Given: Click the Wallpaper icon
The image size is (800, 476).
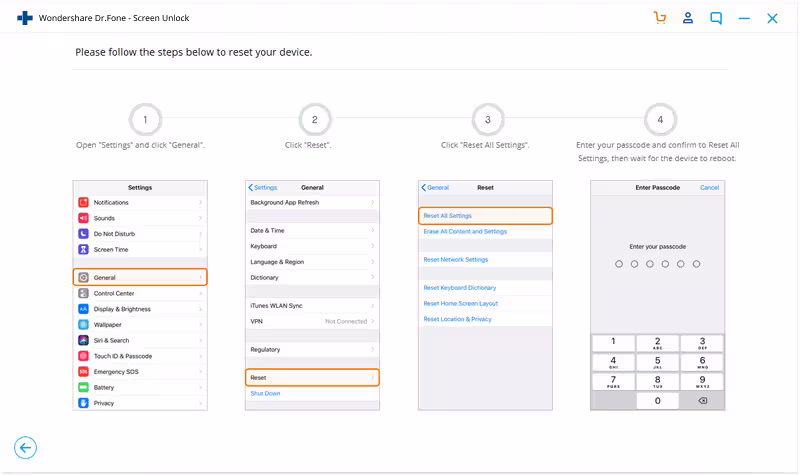Looking at the screenshot, I should [x=83, y=324].
